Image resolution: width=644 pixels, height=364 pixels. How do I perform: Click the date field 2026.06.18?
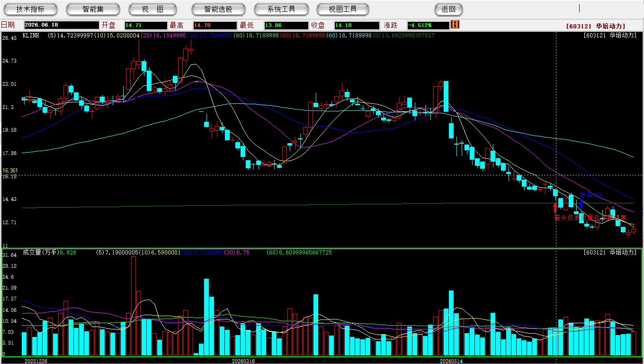[x=62, y=25]
